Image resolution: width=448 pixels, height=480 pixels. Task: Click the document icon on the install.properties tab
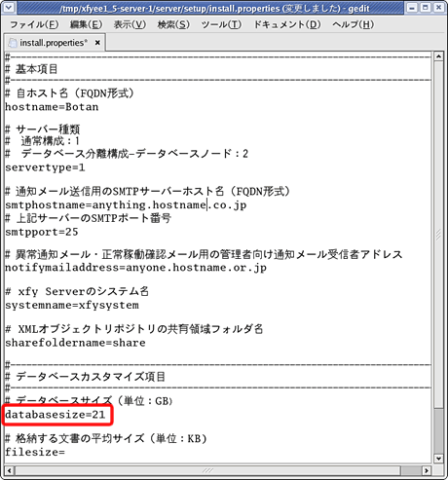(13, 43)
